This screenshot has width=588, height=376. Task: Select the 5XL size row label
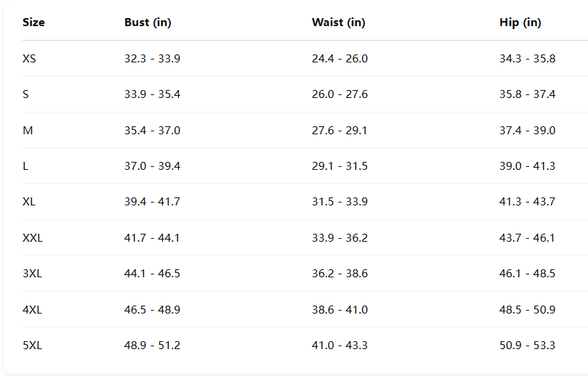32,346
